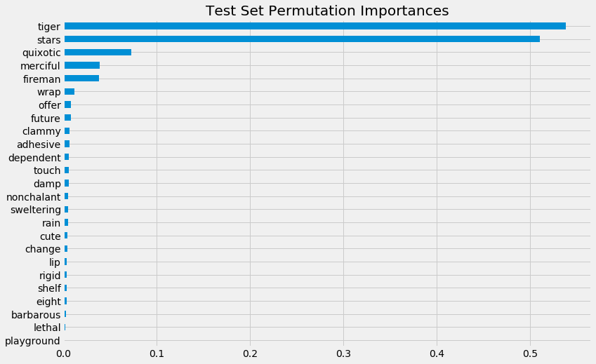
Task: Click the "0.3" x-axis tick label
Action: [x=343, y=353]
